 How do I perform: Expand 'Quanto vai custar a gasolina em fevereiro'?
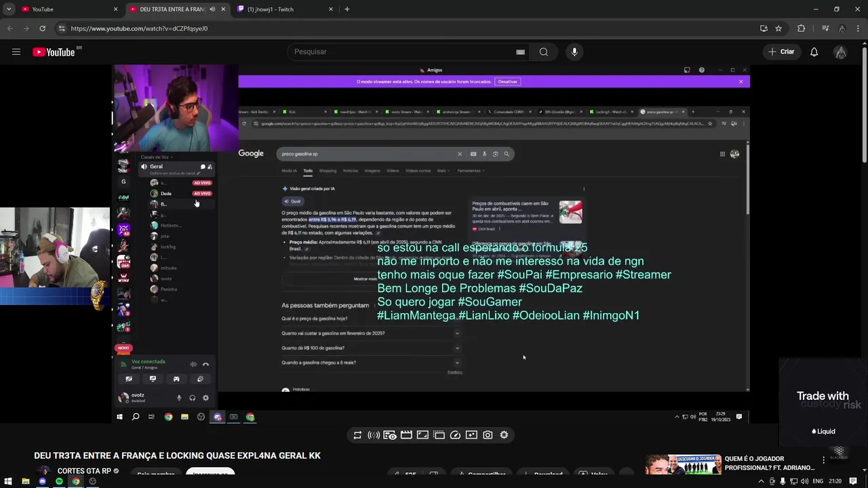(x=371, y=333)
